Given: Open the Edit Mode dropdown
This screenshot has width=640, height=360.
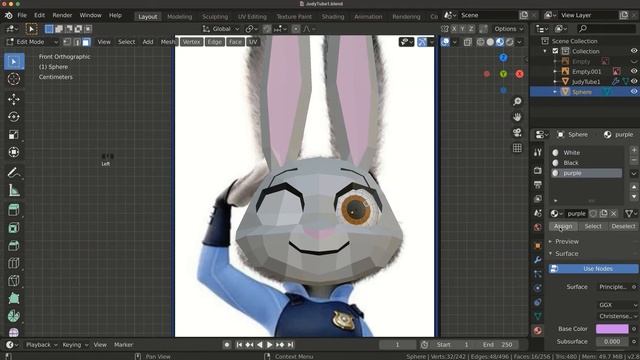Looking at the screenshot, I should point(32,42).
